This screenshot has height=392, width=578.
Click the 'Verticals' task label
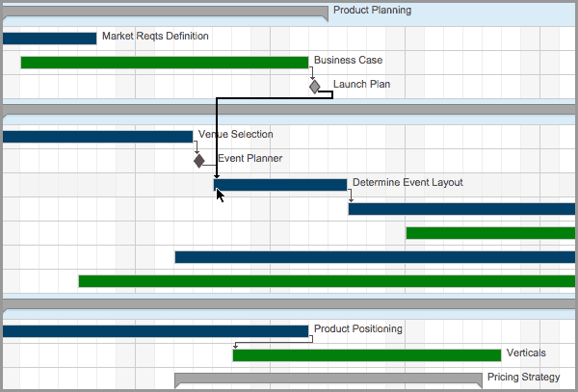click(526, 353)
